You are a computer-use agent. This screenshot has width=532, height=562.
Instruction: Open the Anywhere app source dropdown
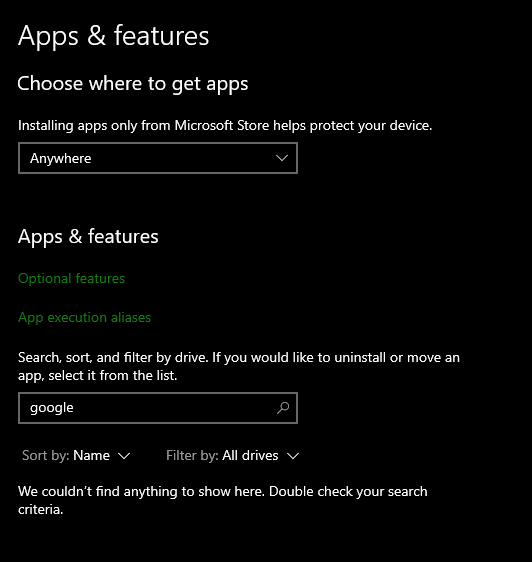pos(158,158)
